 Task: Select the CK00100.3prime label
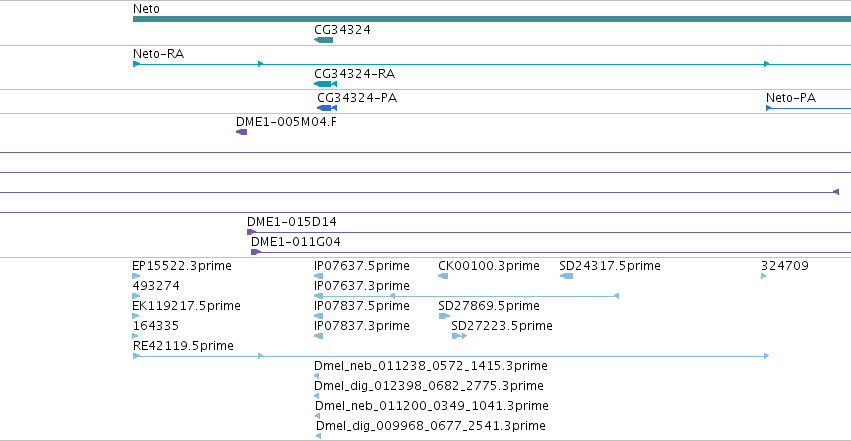(x=489, y=266)
